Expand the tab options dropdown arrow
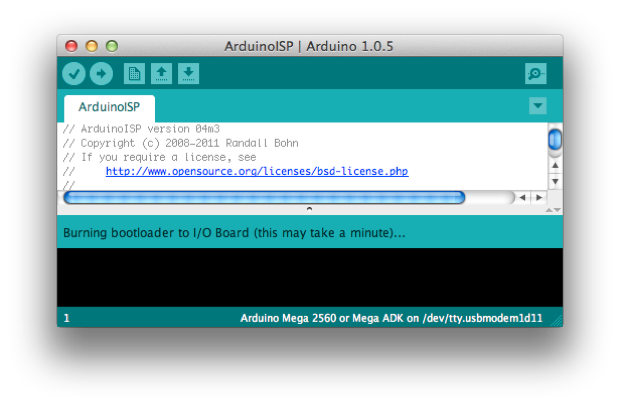 (x=538, y=106)
